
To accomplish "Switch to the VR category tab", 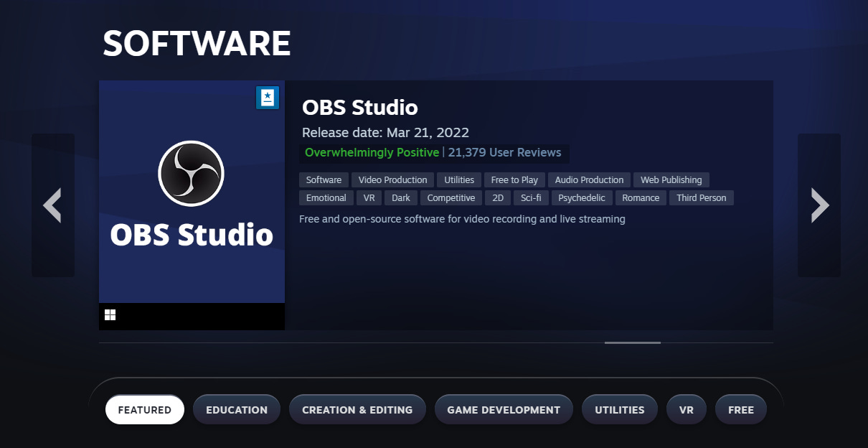I will [x=687, y=410].
